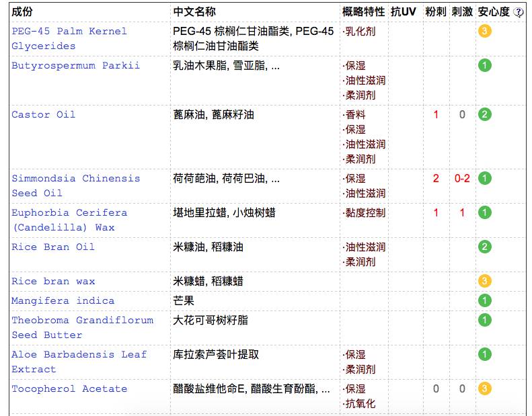Click Chinese name 大花可哥树籽脂
This screenshot has width=532, height=416.
pos(211,321)
